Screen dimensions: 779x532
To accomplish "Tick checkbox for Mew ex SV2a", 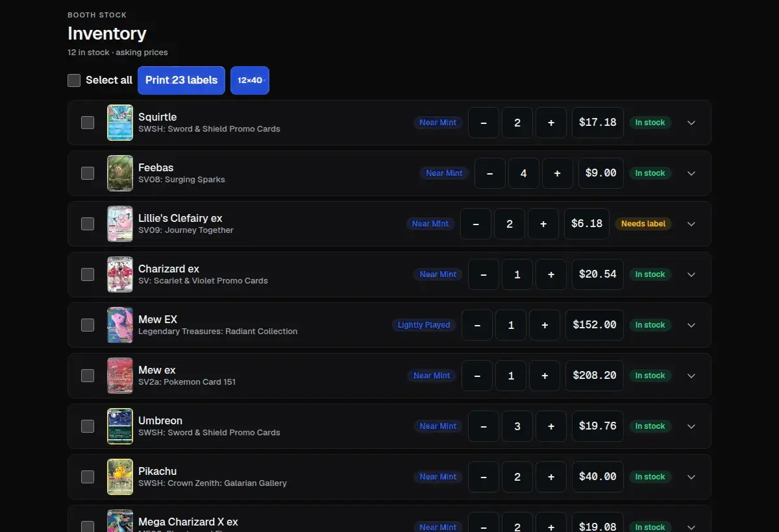I will pos(88,376).
